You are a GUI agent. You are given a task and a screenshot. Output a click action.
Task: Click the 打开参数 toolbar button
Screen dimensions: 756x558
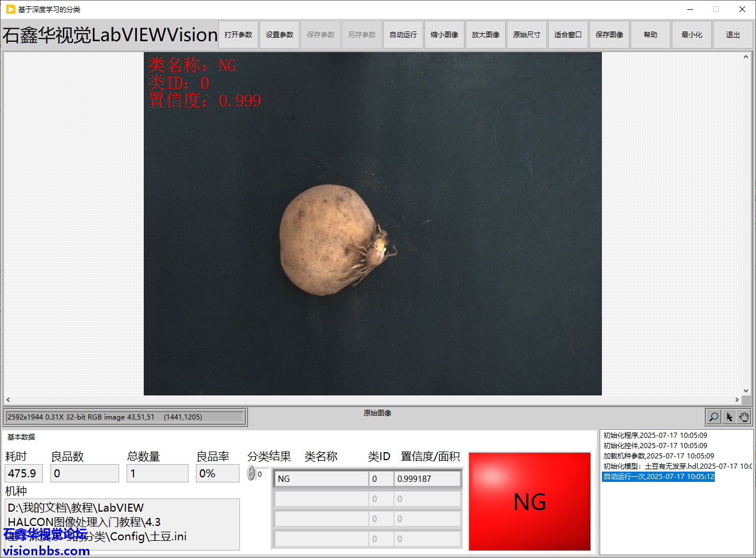tap(238, 35)
